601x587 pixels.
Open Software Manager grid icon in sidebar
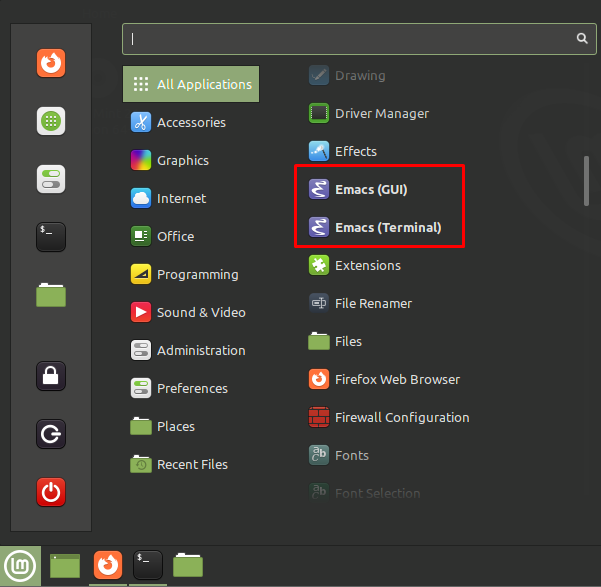51,121
